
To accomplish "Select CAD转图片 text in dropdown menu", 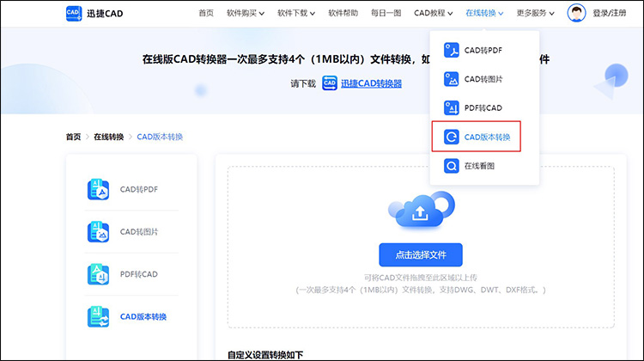I will (483, 79).
